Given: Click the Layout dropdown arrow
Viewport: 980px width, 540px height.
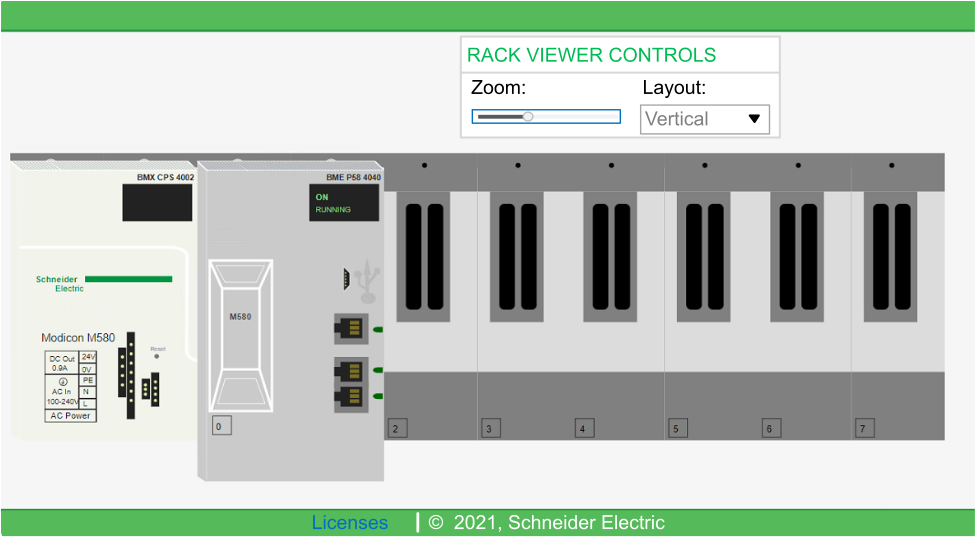Looking at the screenshot, I should coord(754,119).
